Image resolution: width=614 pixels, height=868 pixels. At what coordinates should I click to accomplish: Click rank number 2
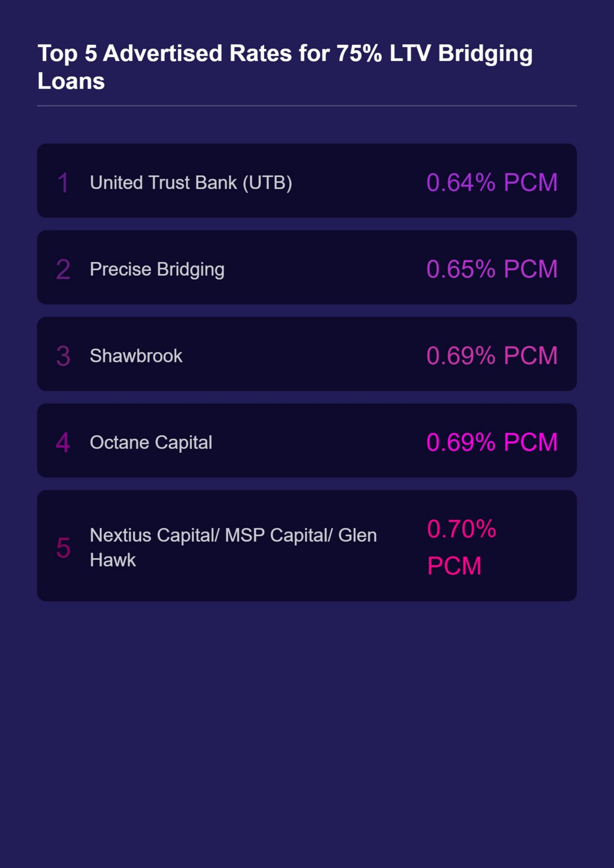[x=63, y=269]
